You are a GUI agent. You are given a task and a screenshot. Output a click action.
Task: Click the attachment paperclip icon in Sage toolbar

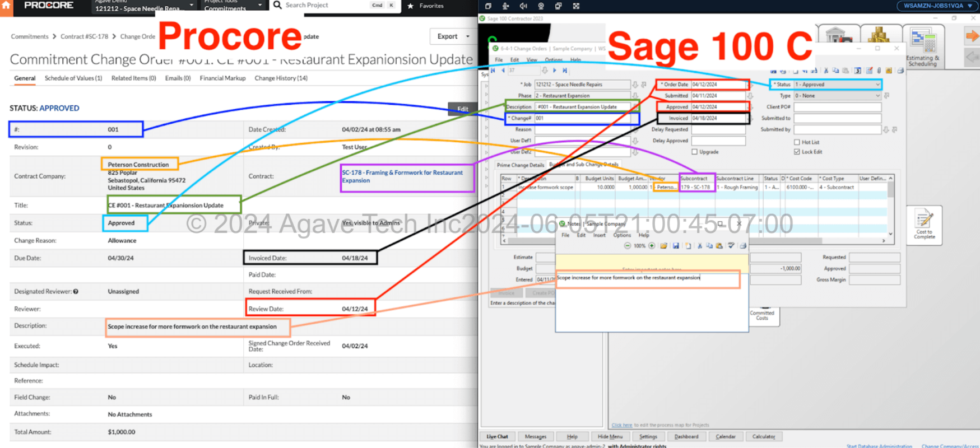click(879, 71)
